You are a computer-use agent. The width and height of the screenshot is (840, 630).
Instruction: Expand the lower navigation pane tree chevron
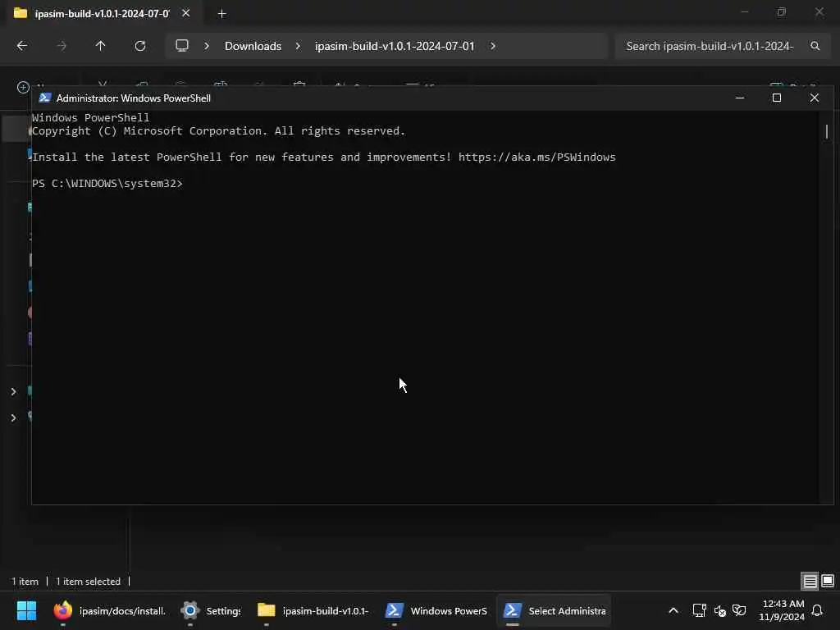coord(13,418)
